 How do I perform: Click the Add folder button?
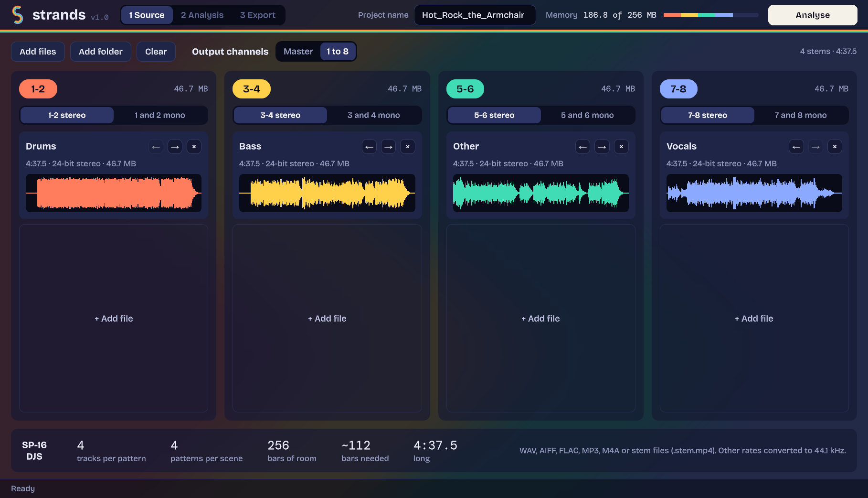(x=101, y=52)
